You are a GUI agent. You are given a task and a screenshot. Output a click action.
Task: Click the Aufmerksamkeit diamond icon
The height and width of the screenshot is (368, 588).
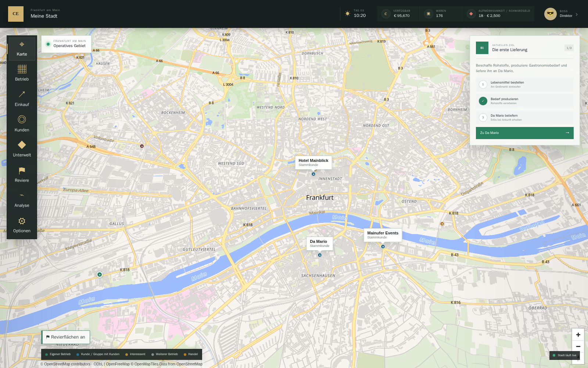471,14
